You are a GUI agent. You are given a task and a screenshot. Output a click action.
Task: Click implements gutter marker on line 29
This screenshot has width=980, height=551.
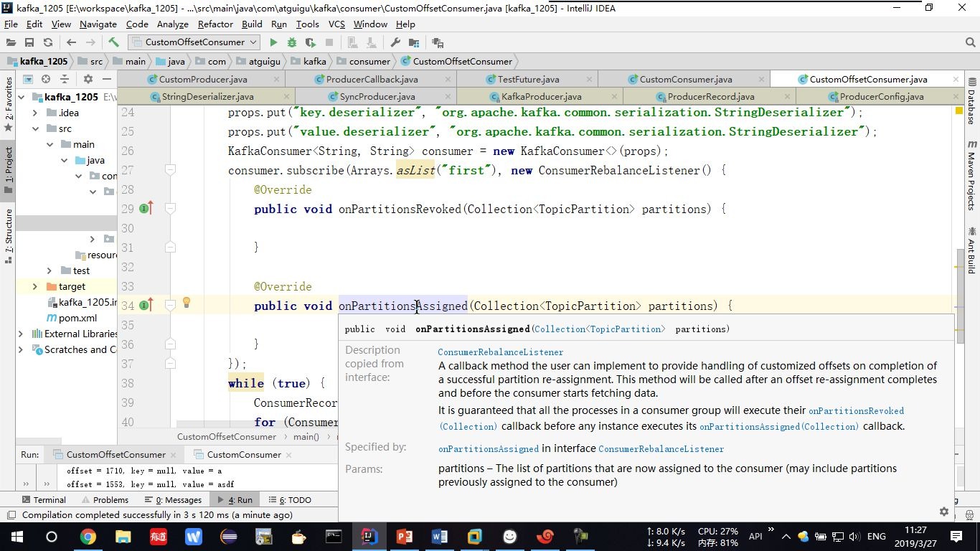(147, 208)
